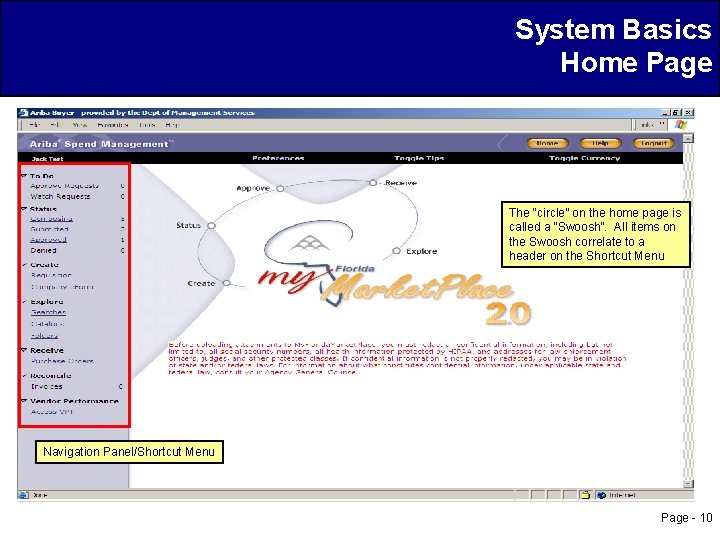Collapse the Reconcile section
720x540 pixels.
pos(24,376)
